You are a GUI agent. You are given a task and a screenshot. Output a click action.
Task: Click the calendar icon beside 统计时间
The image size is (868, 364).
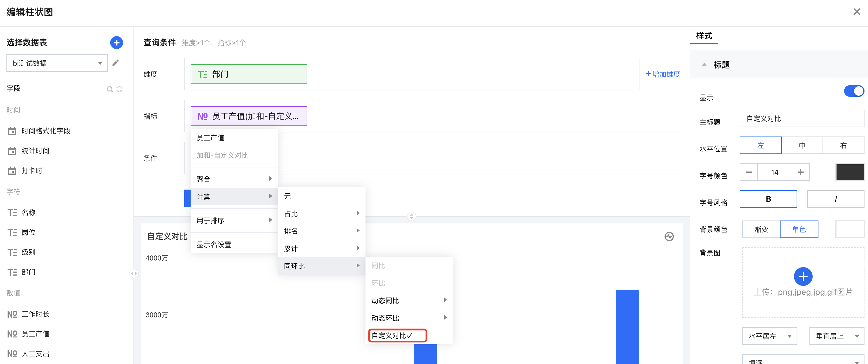12,151
